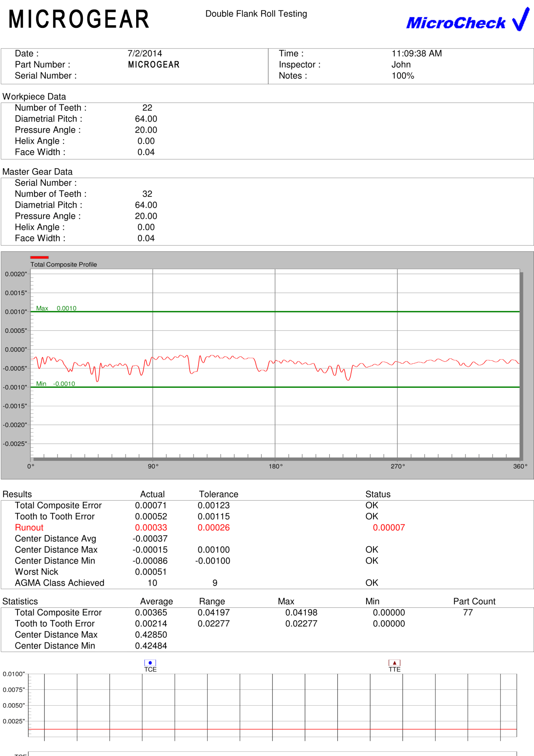Click Tooth to Tooth Error tolerance 0.00115
The width and height of the screenshot is (534, 756).
[x=214, y=517]
